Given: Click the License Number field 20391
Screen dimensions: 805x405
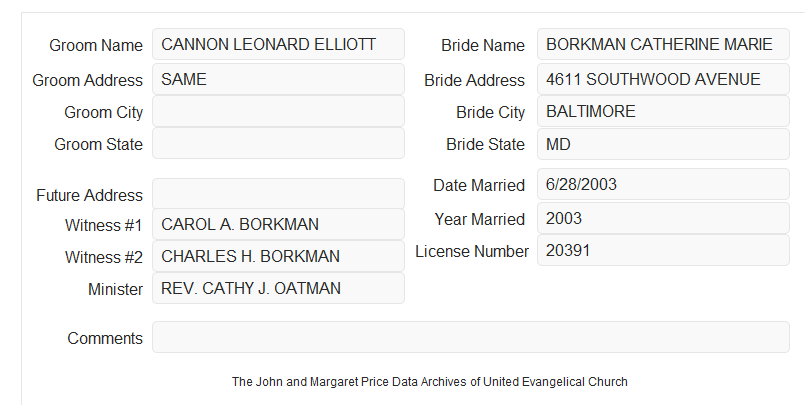Looking at the screenshot, I should click(663, 250).
